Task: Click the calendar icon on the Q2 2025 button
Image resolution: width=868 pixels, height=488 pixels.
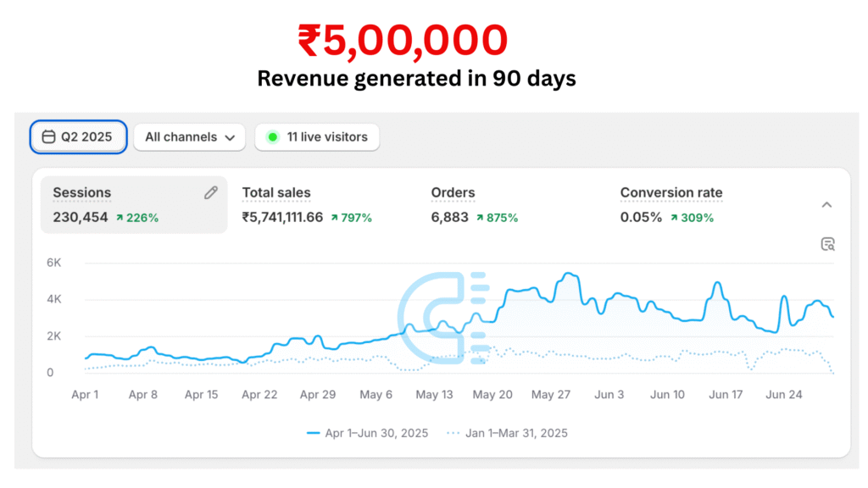Action: [49, 137]
